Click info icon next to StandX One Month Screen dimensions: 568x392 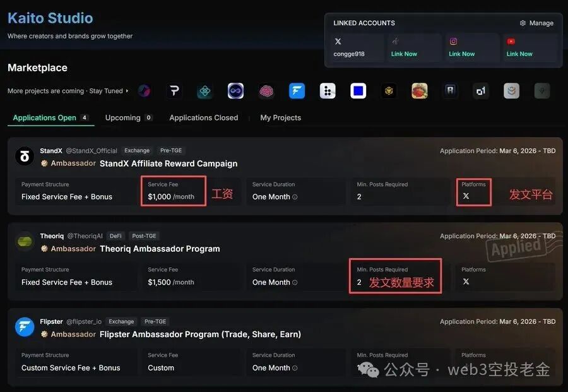pos(295,197)
